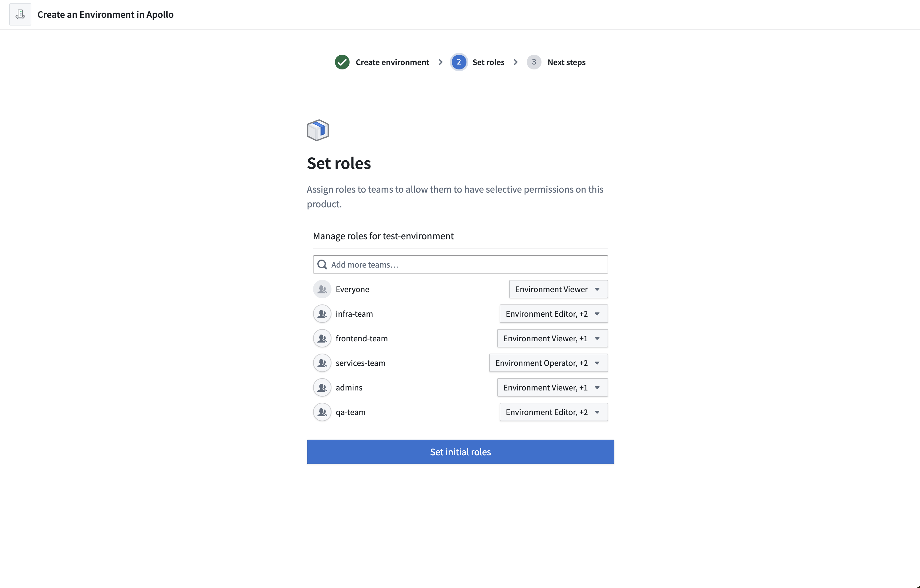Click the product cube icon above Set roles
This screenshot has height=588, width=920.
[318, 130]
